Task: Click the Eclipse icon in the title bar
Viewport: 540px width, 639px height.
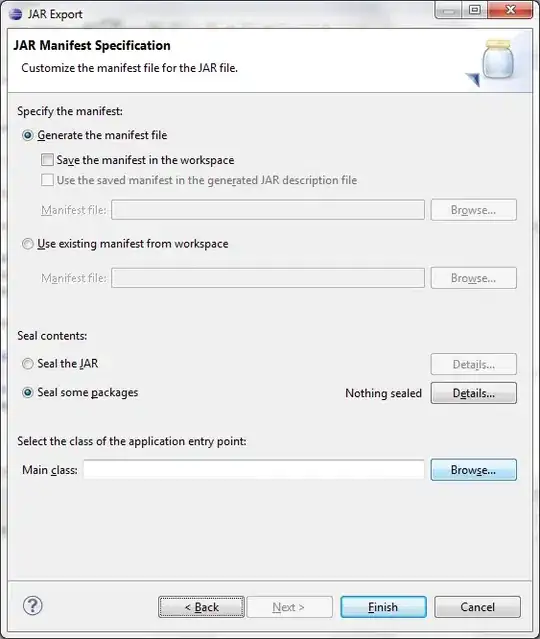Action: coord(15,14)
